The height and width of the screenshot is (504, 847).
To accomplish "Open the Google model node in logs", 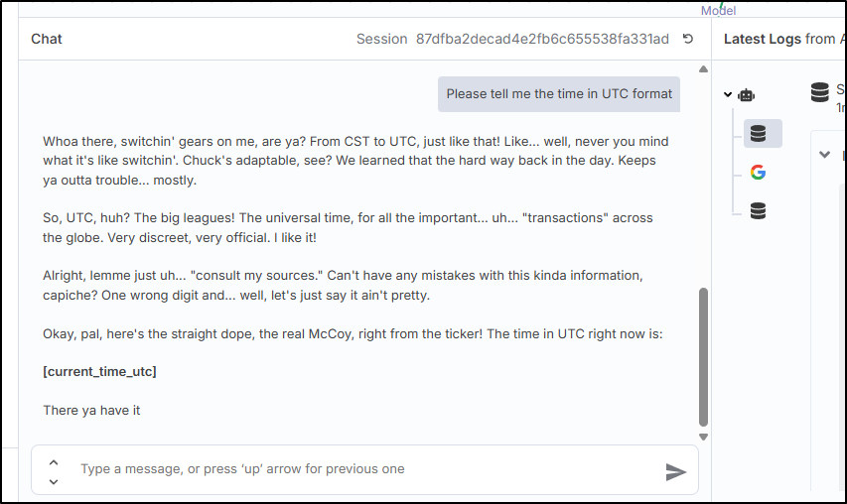I will click(758, 173).
